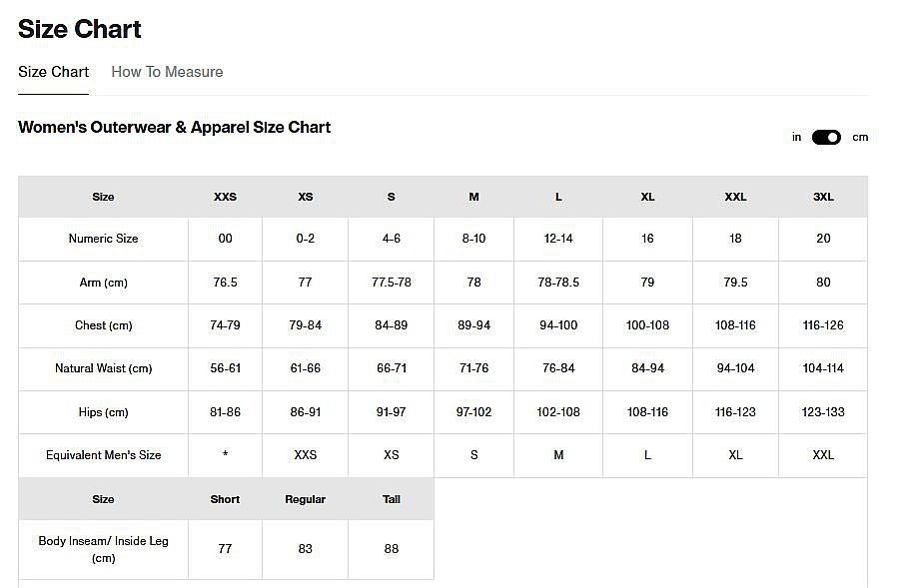Screen dimensions: 898x588
Task: Switch to the How To Measure tab
Action: pyautogui.click(x=167, y=72)
